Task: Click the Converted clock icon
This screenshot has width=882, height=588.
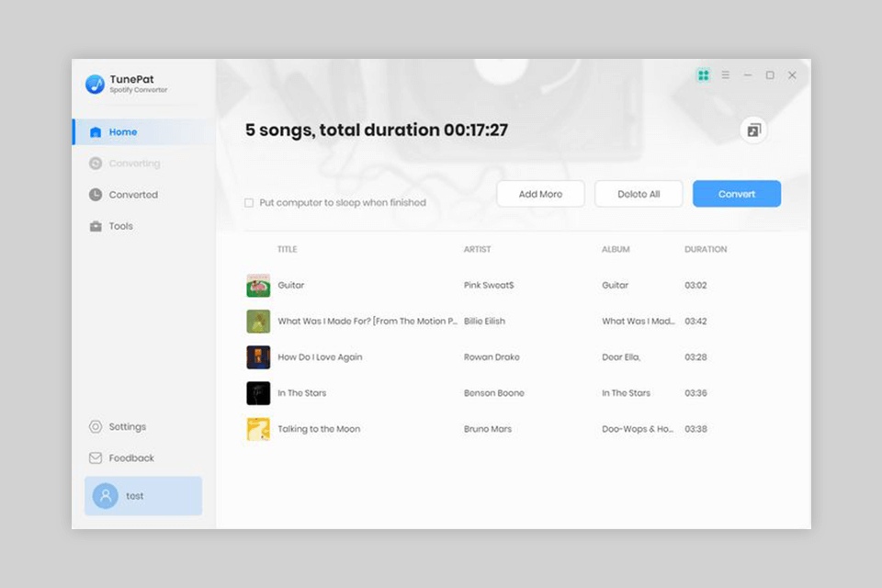Action: click(x=96, y=195)
